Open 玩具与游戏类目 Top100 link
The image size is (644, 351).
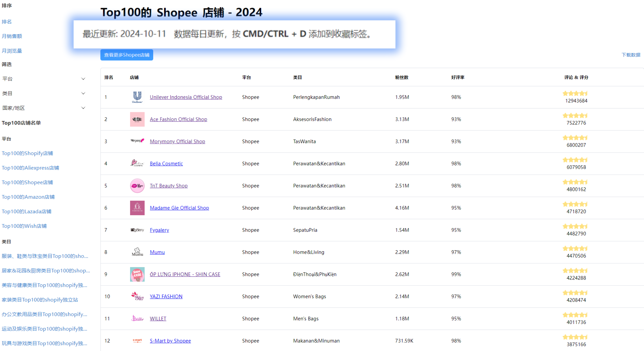(x=45, y=344)
